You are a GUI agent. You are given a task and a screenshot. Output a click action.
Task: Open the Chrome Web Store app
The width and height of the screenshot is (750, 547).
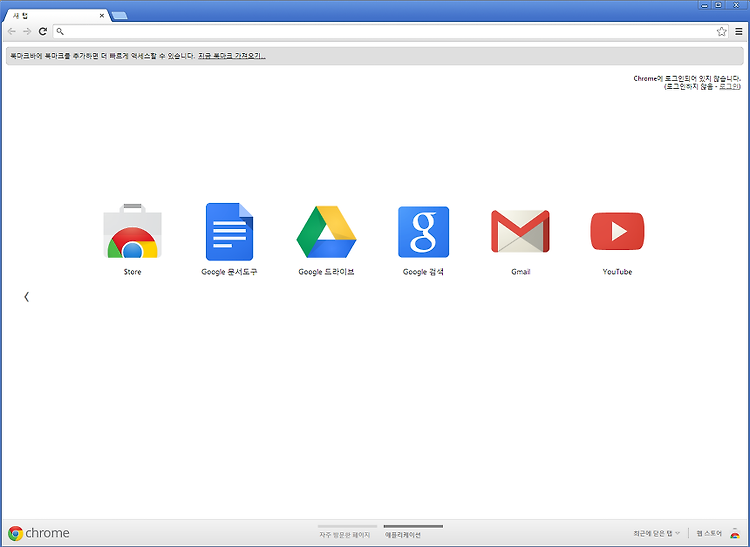point(132,231)
